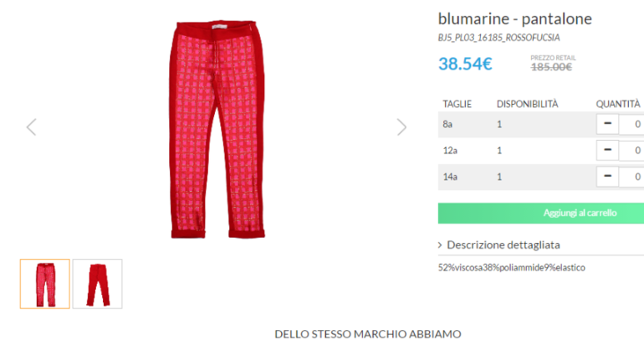This screenshot has width=644, height=340.
Task: Click quantity field for size 12a
Action: point(631,151)
